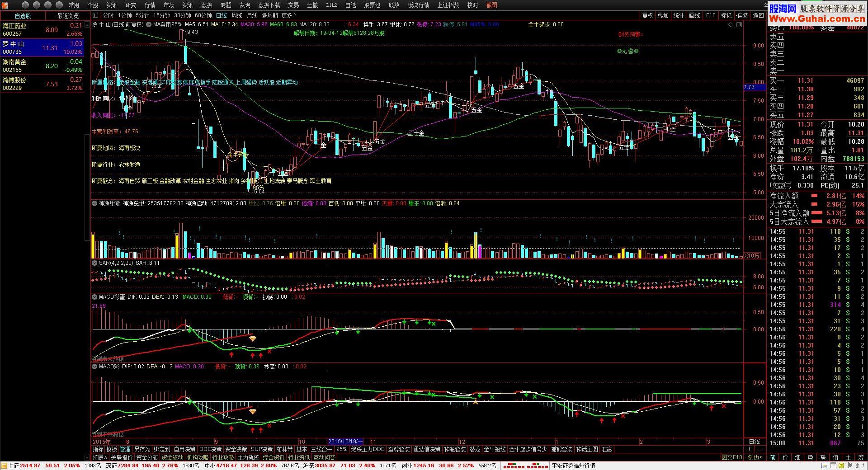Select the 日线 chart period

coord(221,15)
